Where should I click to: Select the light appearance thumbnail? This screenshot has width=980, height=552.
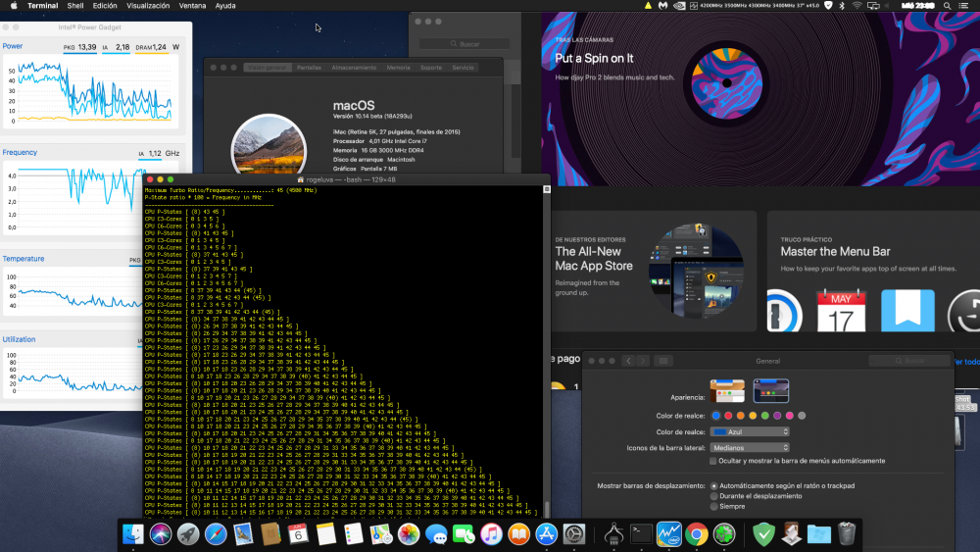[x=727, y=390]
